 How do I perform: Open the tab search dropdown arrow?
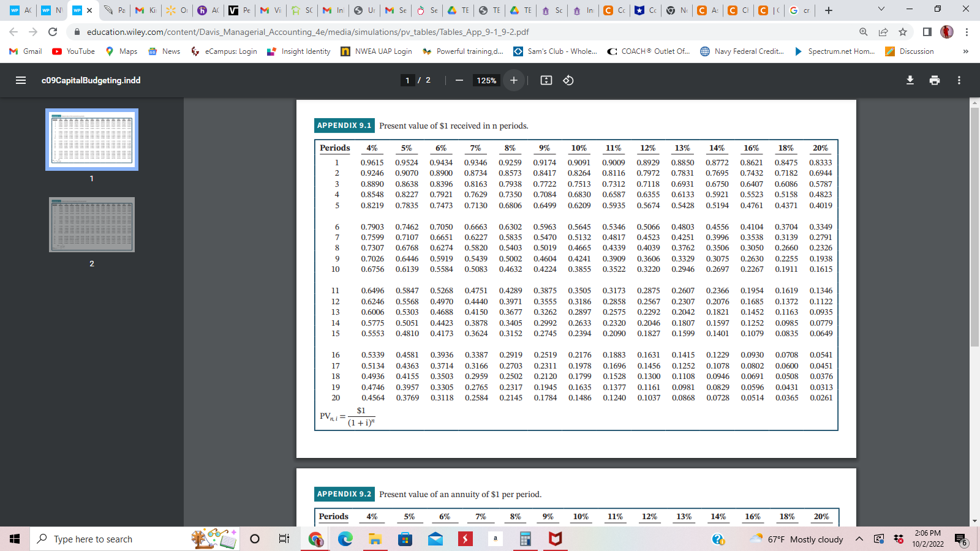click(x=881, y=9)
